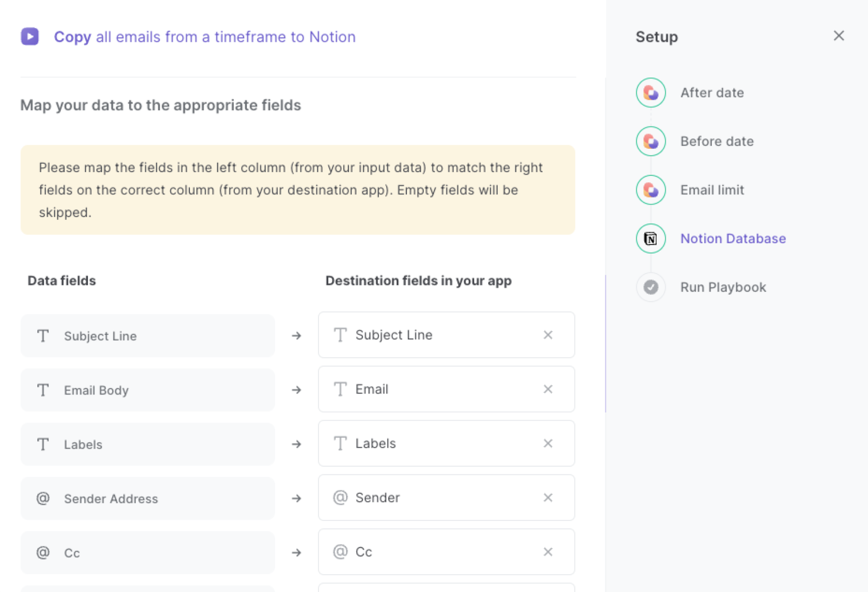Click the playbook title 'Copy all emails from a timeframe to Notion'
868x592 pixels.
tap(205, 37)
